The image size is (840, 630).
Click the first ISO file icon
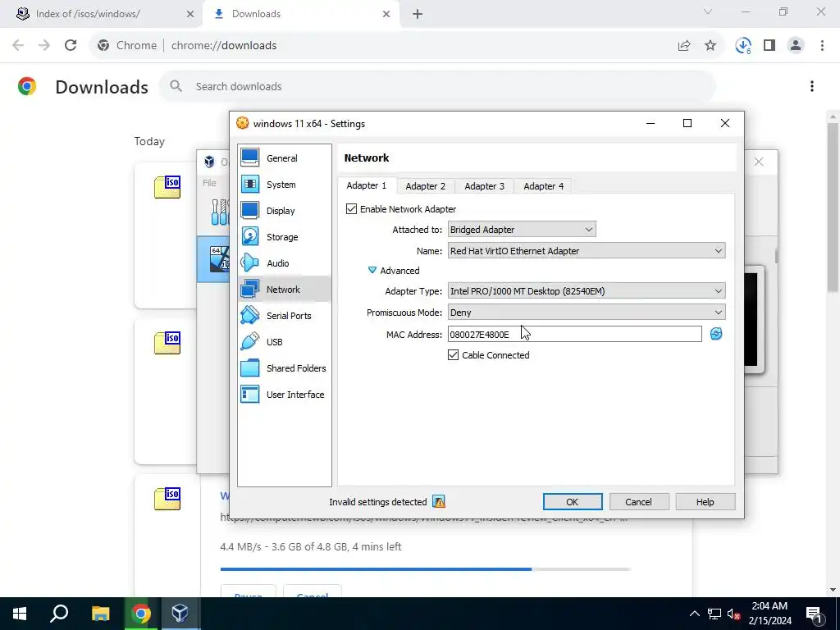[x=167, y=188]
